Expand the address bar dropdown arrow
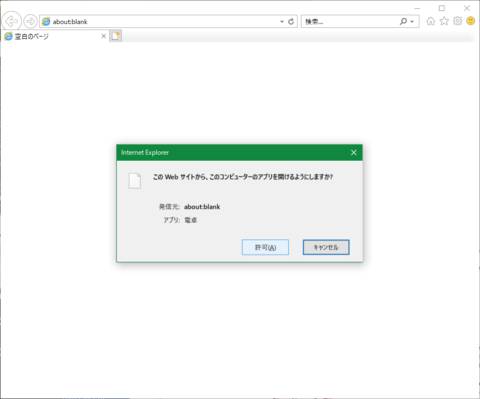The width and height of the screenshot is (480, 399). point(282,22)
